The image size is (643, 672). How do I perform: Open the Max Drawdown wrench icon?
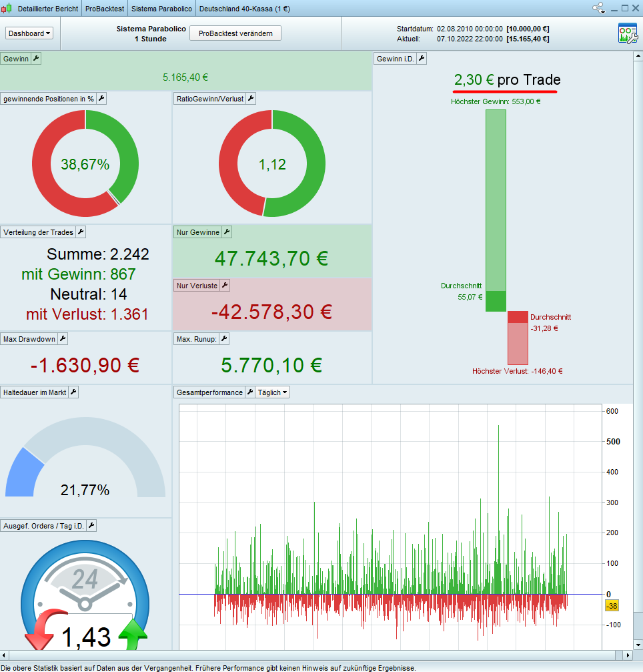63,338
